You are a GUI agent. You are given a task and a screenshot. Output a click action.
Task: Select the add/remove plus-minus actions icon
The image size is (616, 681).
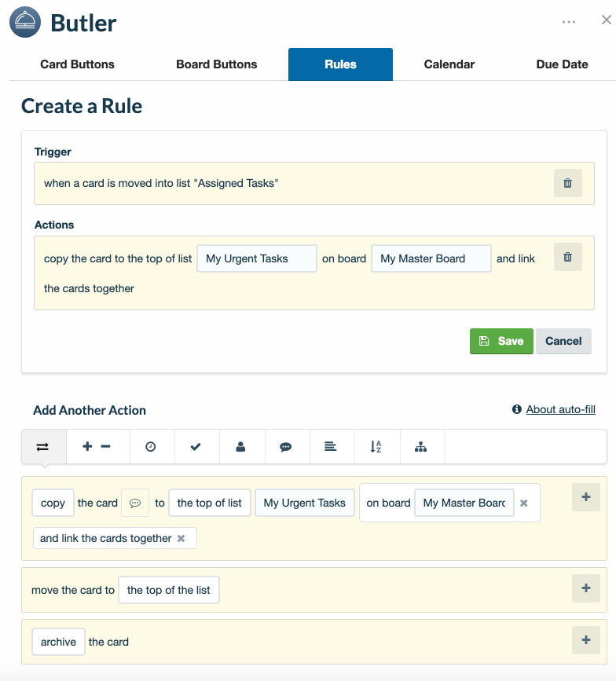click(97, 446)
